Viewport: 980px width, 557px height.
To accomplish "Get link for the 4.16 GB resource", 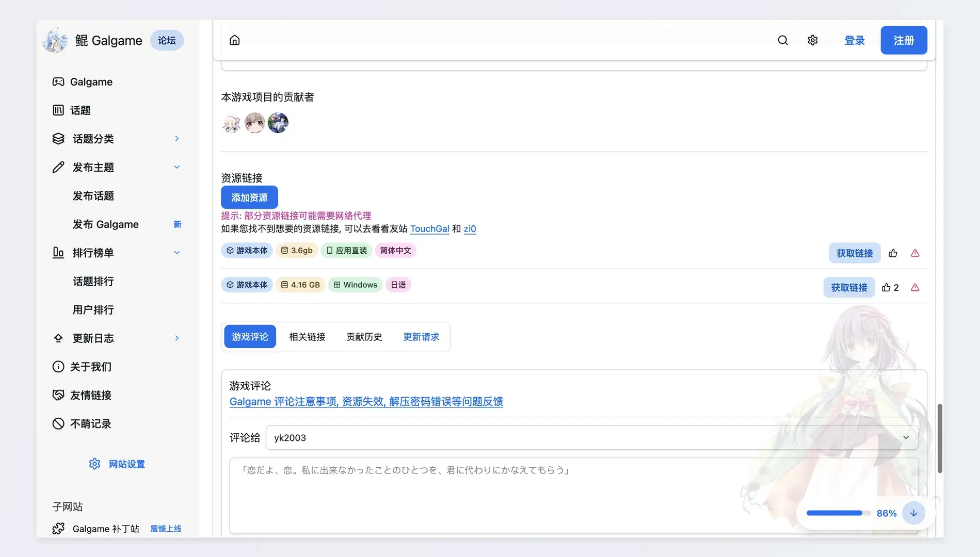I will click(849, 288).
